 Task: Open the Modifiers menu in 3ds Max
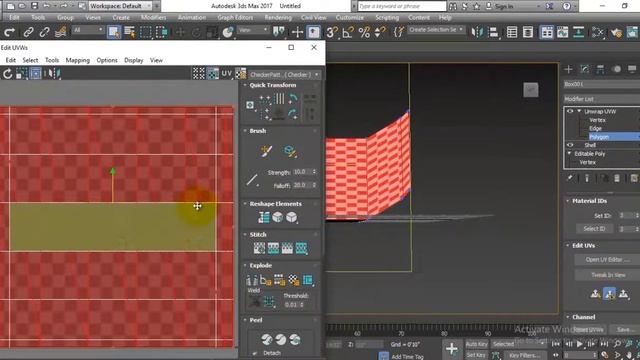(153, 18)
